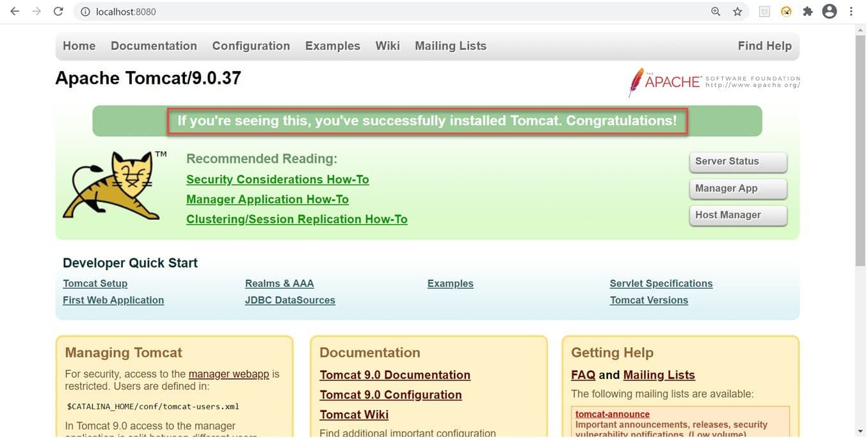Click scrollbar down arrow at bottom

tap(861, 431)
